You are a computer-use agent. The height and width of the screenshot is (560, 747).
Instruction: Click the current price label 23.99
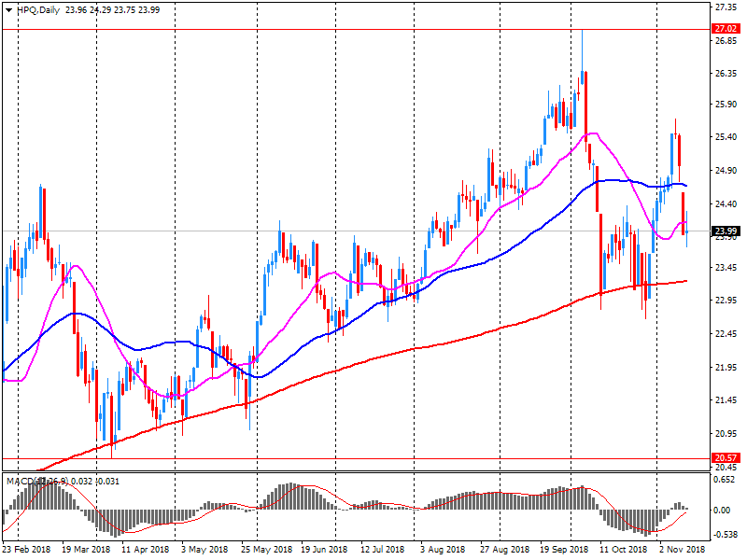[726, 231]
